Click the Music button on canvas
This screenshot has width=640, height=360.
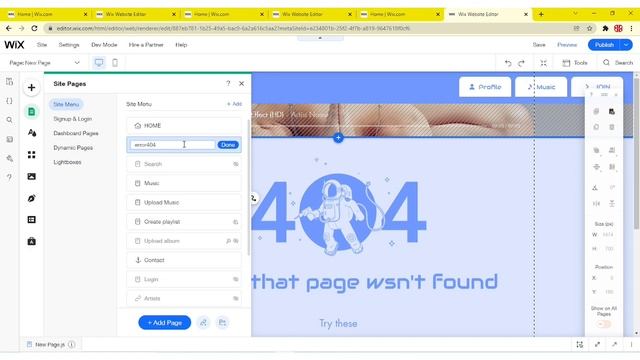coord(541,87)
